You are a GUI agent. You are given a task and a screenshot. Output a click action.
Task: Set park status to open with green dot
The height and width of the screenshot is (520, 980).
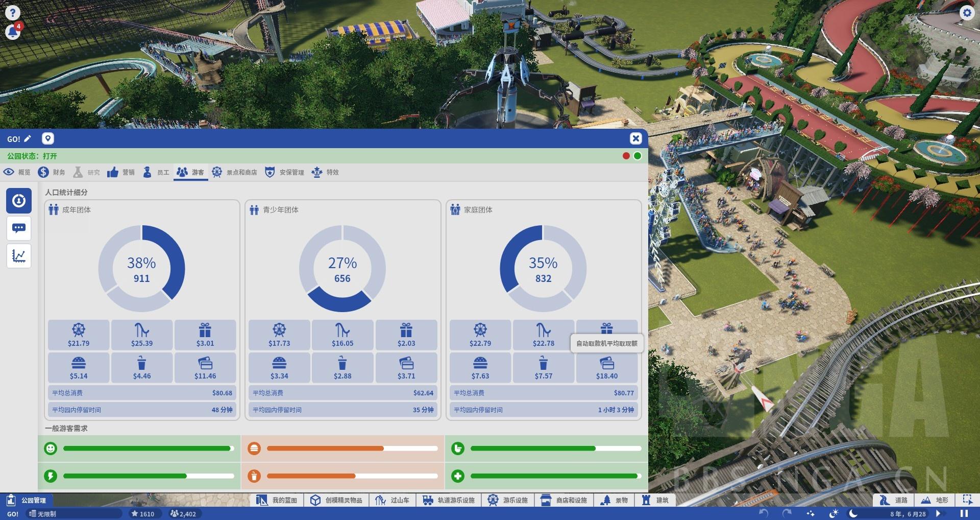click(x=638, y=156)
